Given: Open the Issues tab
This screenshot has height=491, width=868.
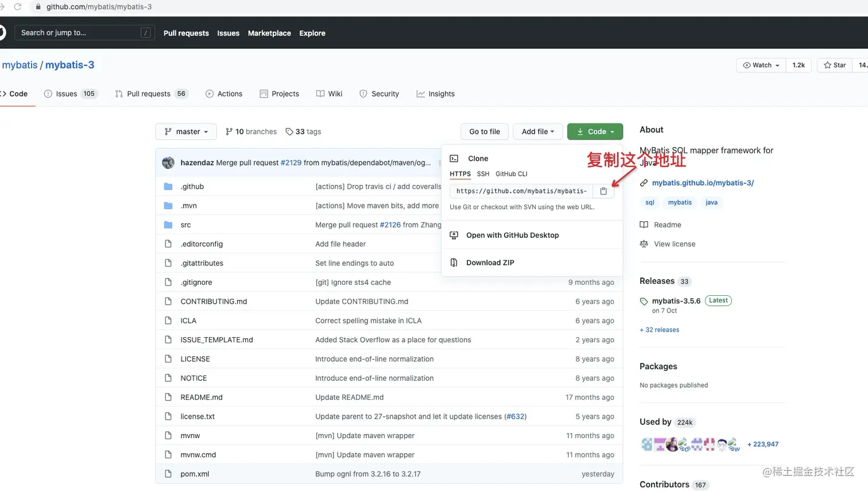Looking at the screenshot, I should pyautogui.click(x=71, y=94).
